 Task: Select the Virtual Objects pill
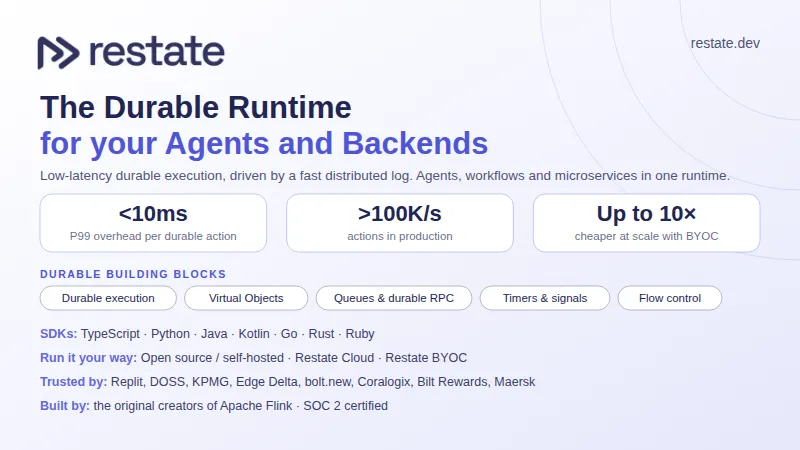pyautogui.click(x=246, y=298)
